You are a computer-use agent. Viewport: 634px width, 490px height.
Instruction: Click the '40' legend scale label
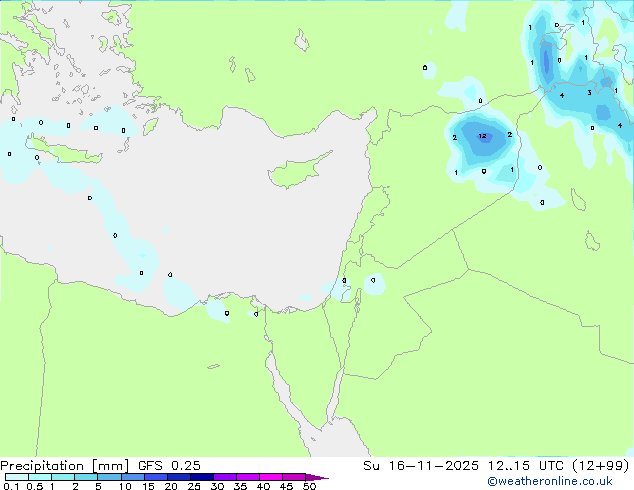click(x=263, y=486)
